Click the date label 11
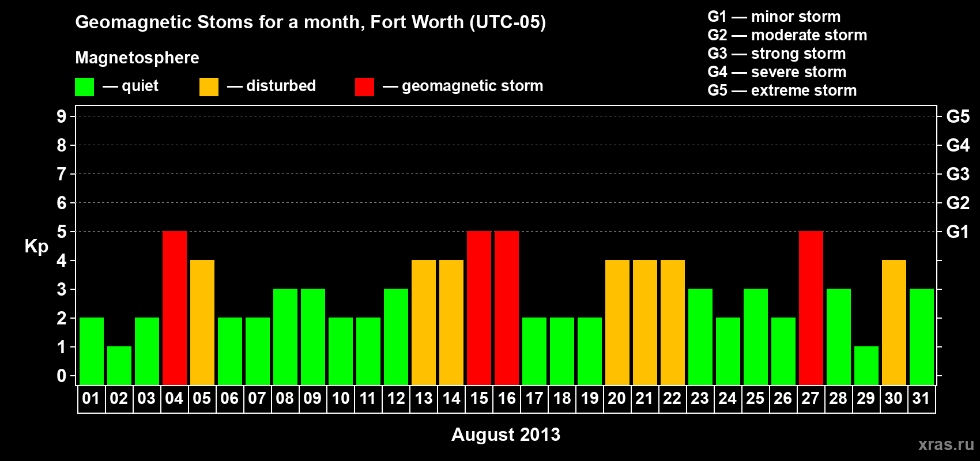Viewport: 980px width, 461px height. point(368,398)
